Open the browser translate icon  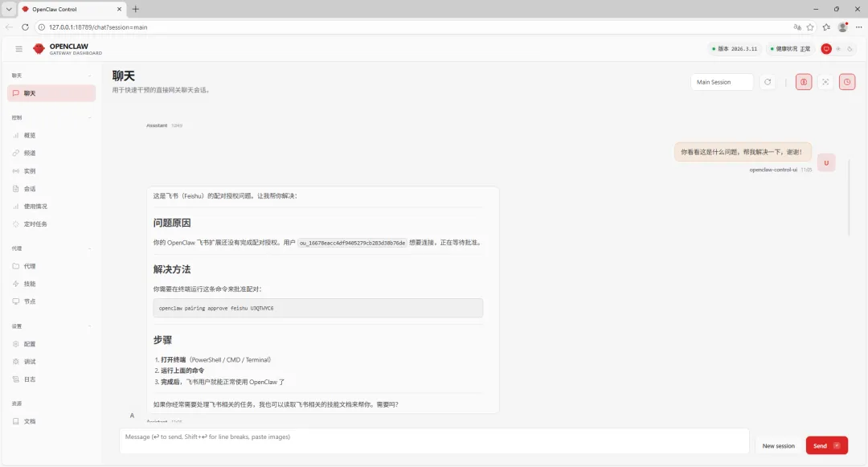pyautogui.click(x=797, y=27)
